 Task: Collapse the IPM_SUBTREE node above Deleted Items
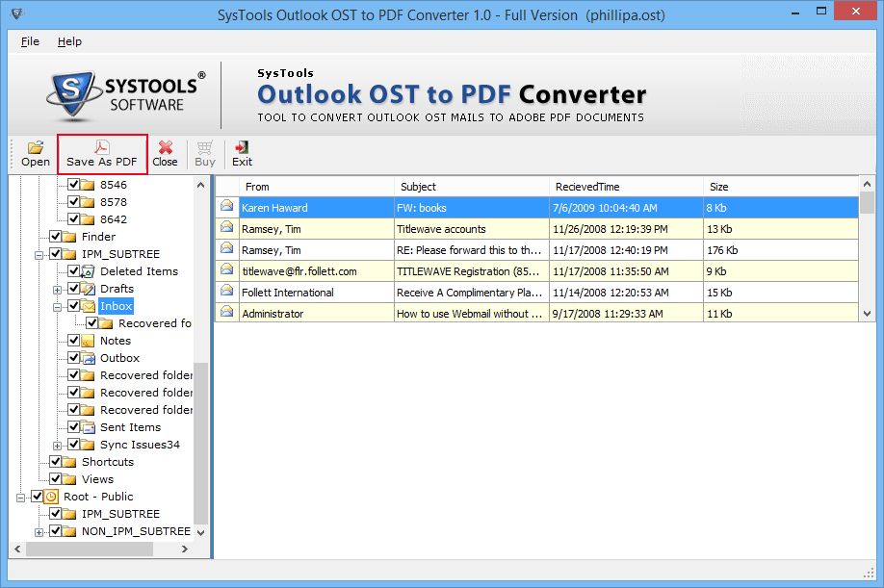click(39, 255)
